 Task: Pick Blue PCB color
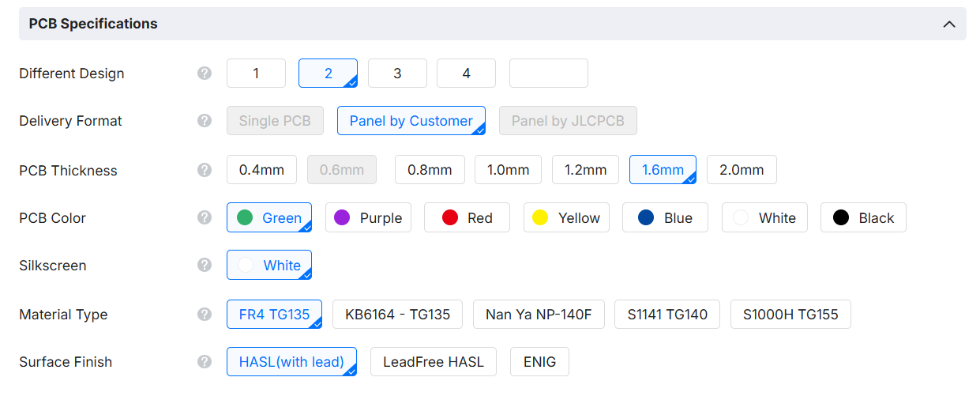pos(665,217)
